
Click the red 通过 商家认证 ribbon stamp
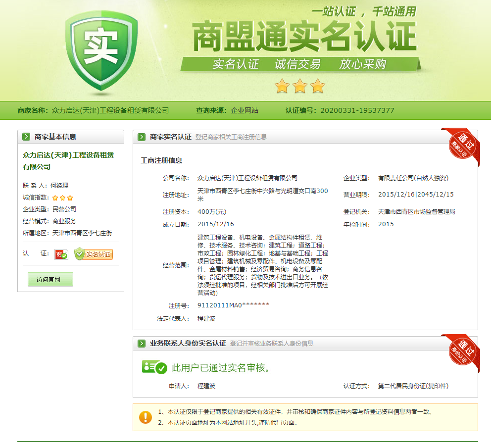[x=463, y=145]
